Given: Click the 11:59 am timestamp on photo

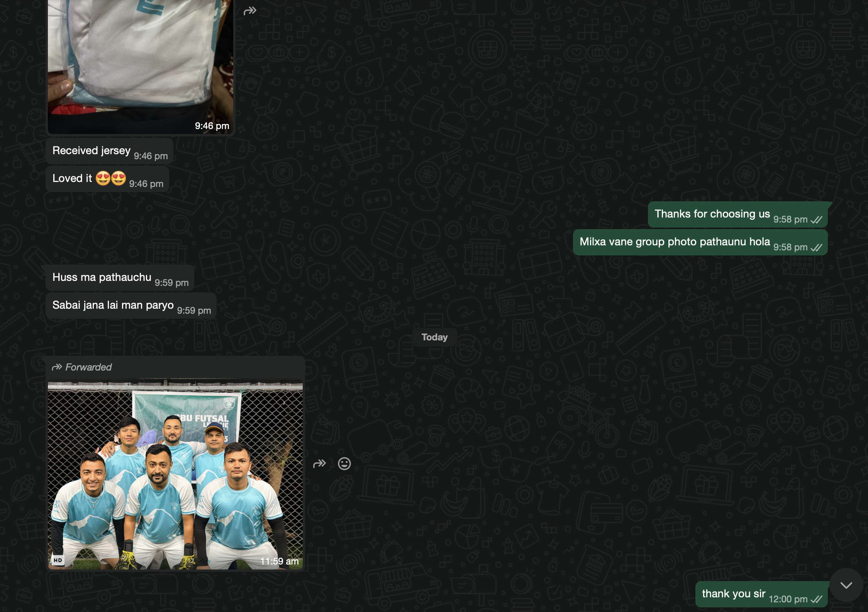Looking at the screenshot, I should point(279,561).
